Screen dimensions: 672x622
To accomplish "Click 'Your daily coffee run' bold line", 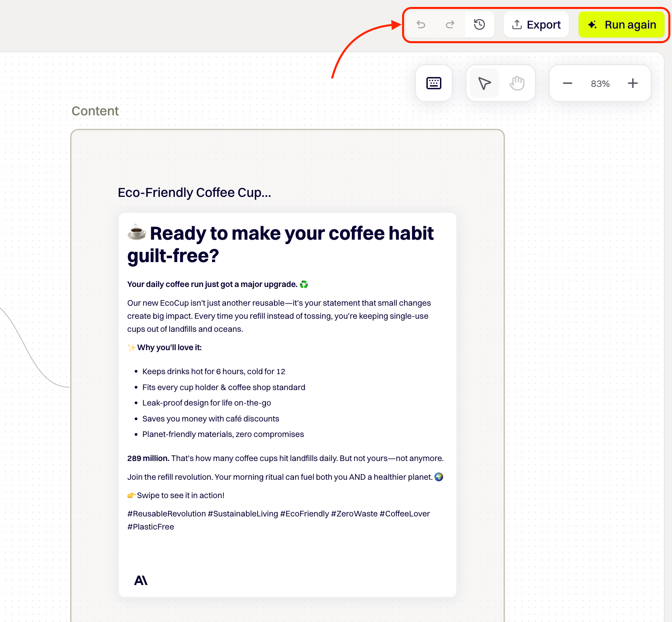I will [x=212, y=284].
